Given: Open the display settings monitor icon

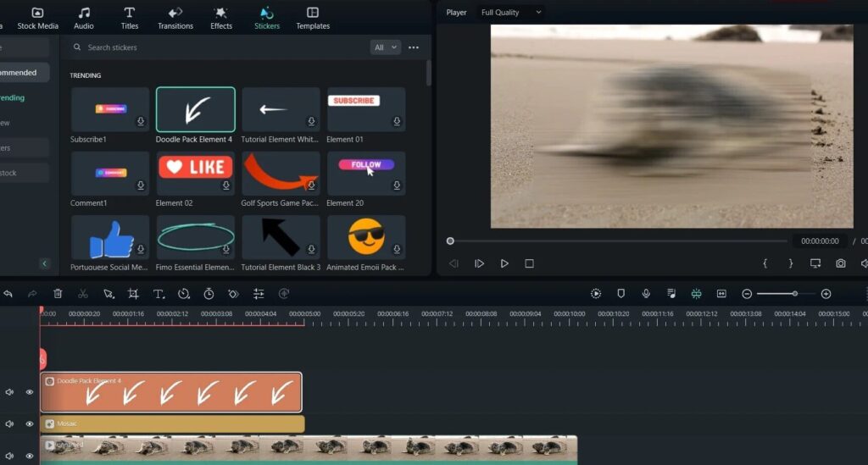Looking at the screenshot, I should click(x=815, y=263).
